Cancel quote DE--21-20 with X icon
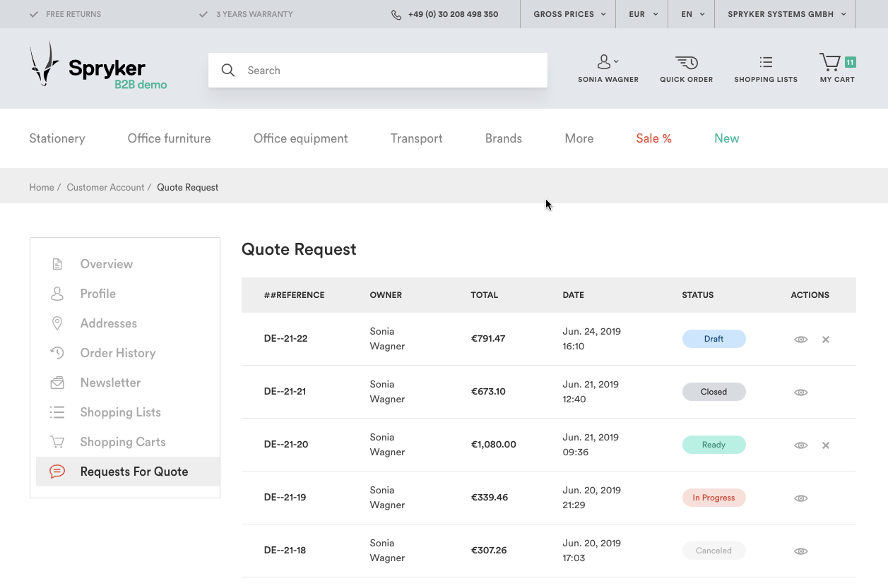This screenshot has width=888, height=588. tap(826, 445)
